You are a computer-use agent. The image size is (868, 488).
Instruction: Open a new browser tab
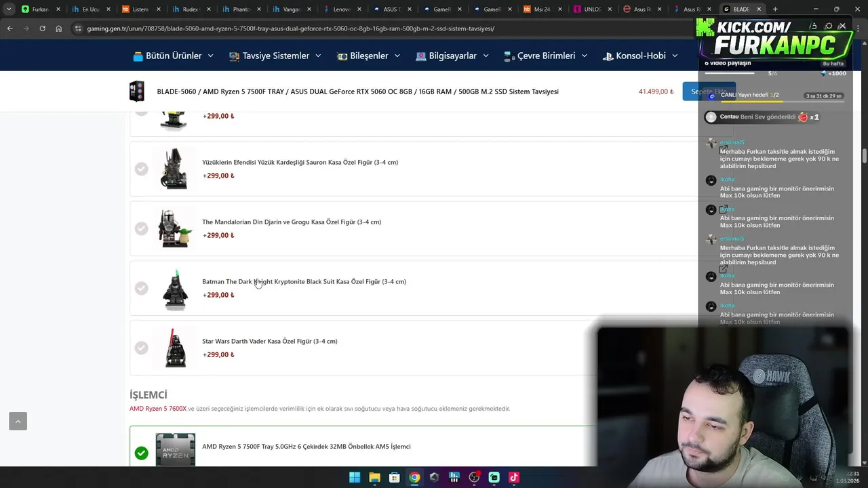(x=775, y=9)
